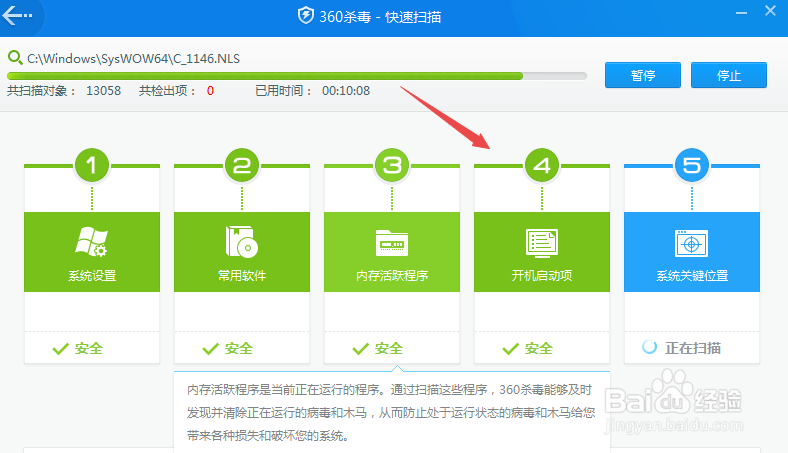
Task: Close the 360杀毒 window
Action: (770, 11)
